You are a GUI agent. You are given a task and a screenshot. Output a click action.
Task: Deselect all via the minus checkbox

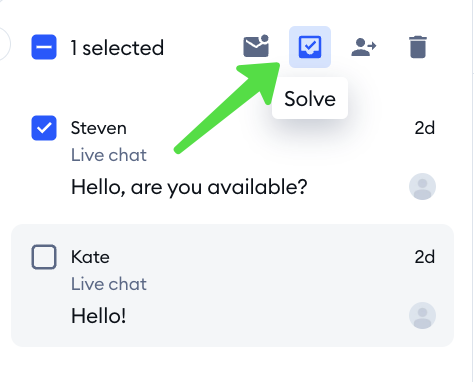coord(44,47)
